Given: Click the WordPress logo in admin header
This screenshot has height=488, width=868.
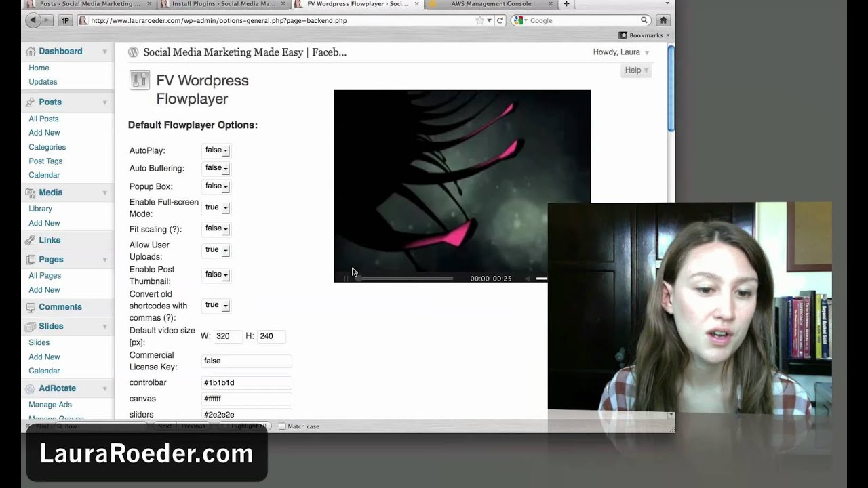Looking at the screenshot, I should click(134, 52).
